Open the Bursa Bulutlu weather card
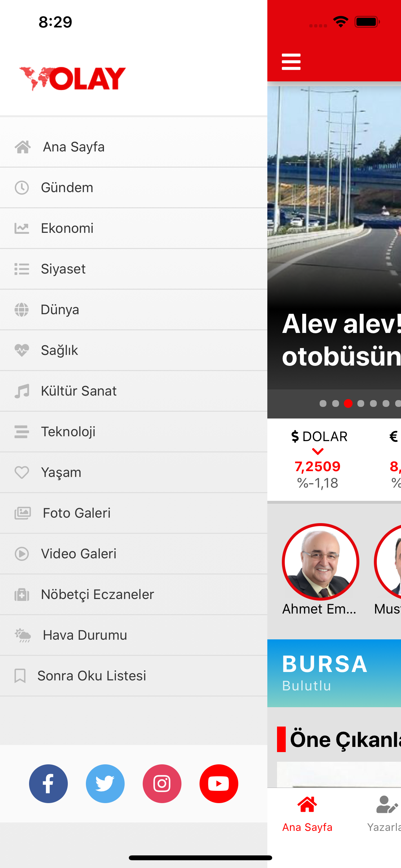Screen dimensions: 401x868 [x=334, y=673]
